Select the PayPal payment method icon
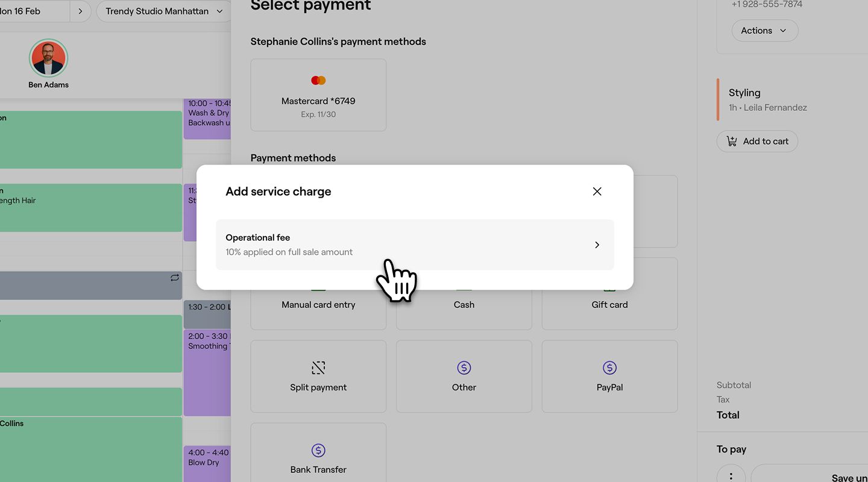Screen dimensions: 868x482 609,368
